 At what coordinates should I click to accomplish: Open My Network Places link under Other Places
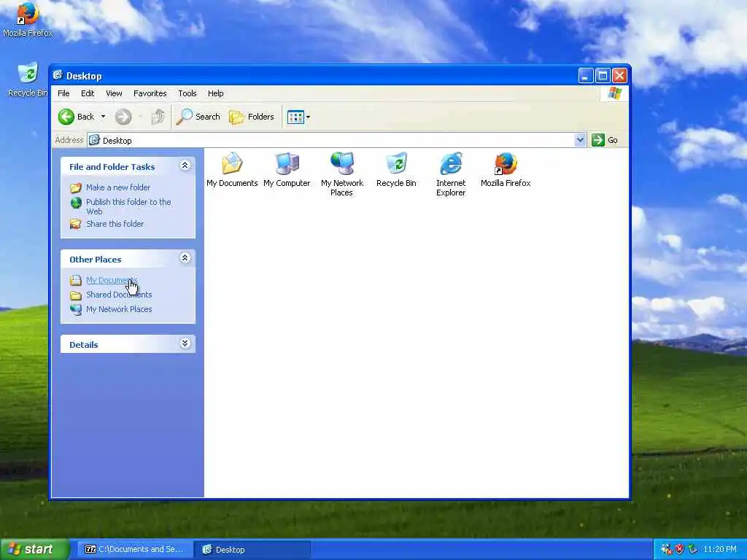coord(119,309)
